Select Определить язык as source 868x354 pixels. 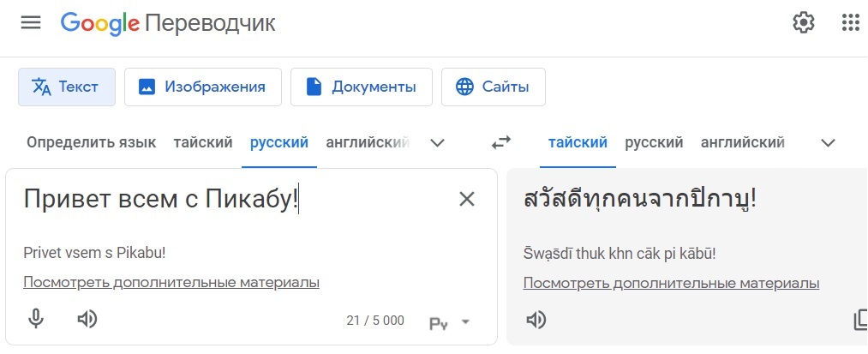click(x=92, y=143)
